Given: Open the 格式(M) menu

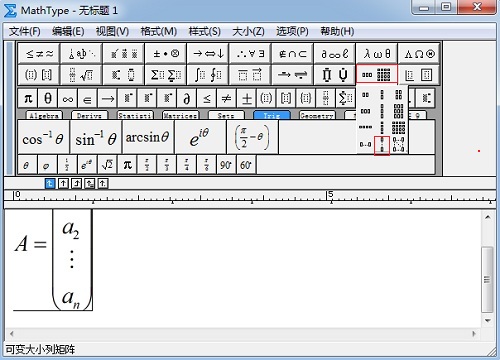Looking at the screenshot, I should click(x=158, y=32).
